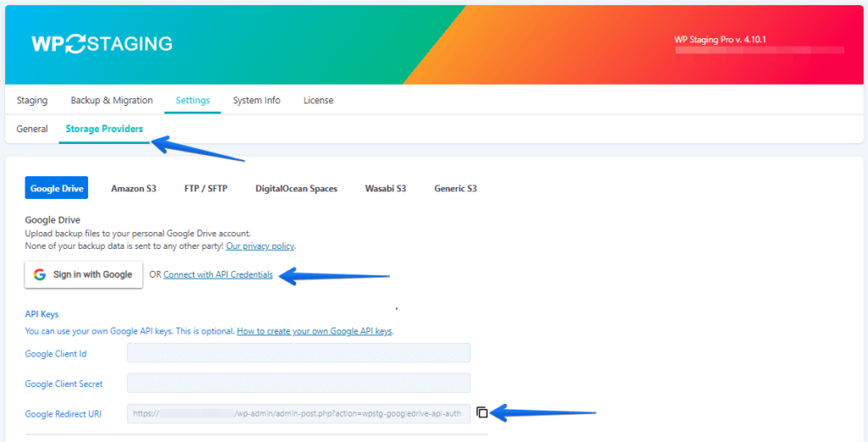Select the DigitalOcean Spaces provider

296,188
